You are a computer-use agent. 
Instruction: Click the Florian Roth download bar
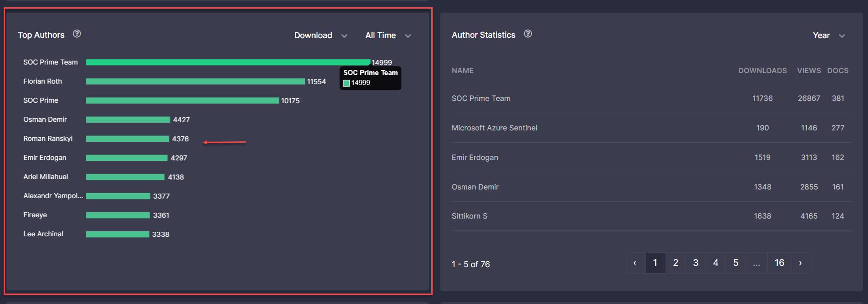(x=195, y=82)
